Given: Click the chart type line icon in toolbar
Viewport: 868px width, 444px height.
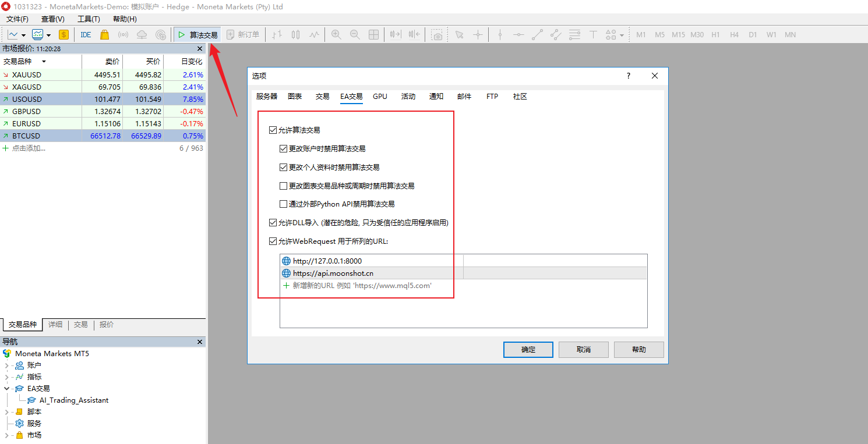Looking at the screenshot, I should coord(13,35).
